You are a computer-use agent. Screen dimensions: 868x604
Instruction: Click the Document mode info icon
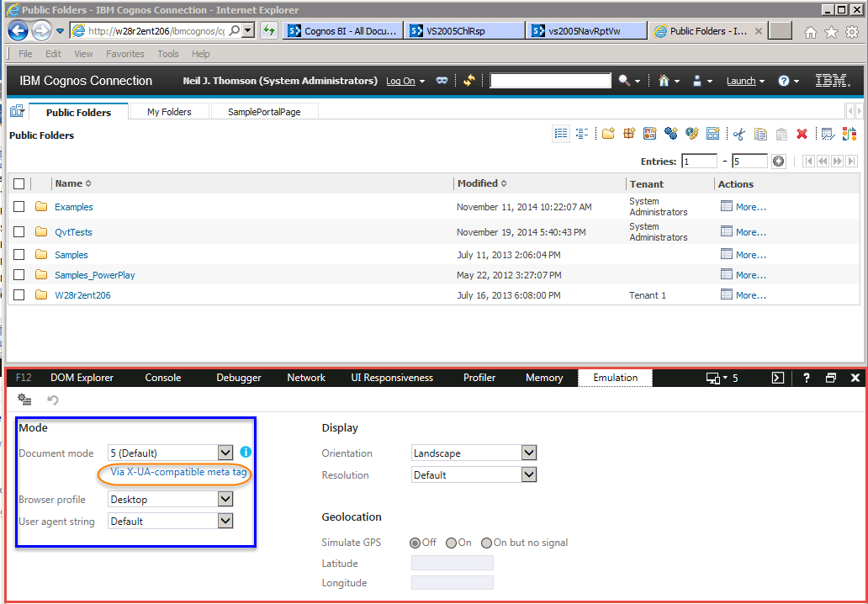pyautogui.click(x=246, y=452)
